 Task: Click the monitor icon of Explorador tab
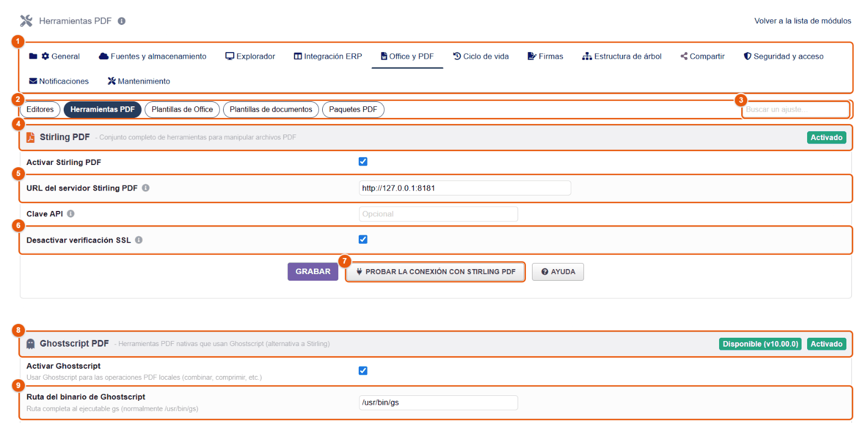coord(230,56)
